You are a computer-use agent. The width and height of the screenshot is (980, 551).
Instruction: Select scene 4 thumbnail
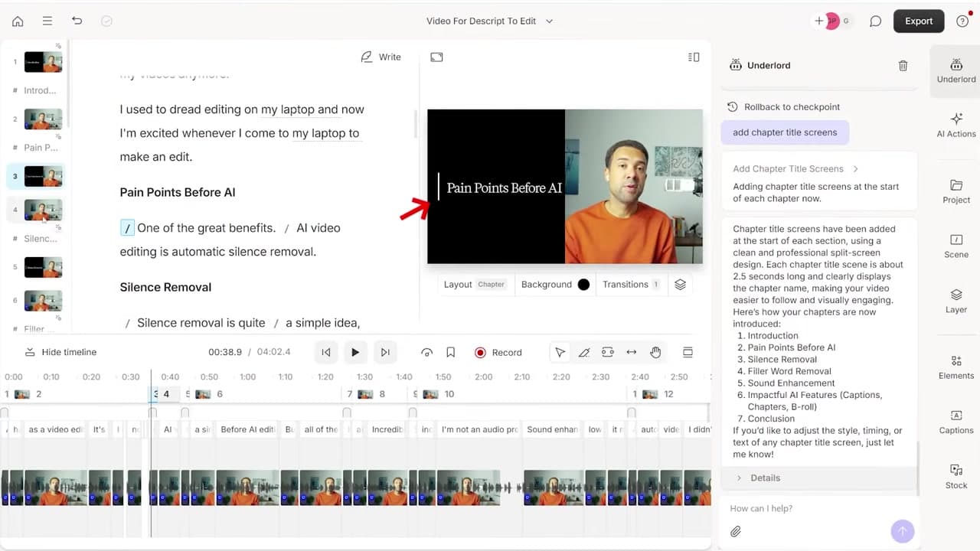[x=43, y=210]
